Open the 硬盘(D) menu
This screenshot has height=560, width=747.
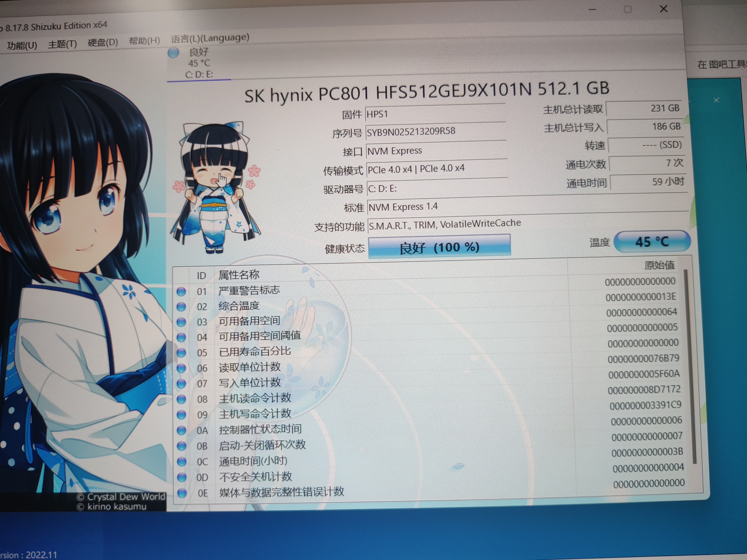pyautogui.click(x=103, y=43)
